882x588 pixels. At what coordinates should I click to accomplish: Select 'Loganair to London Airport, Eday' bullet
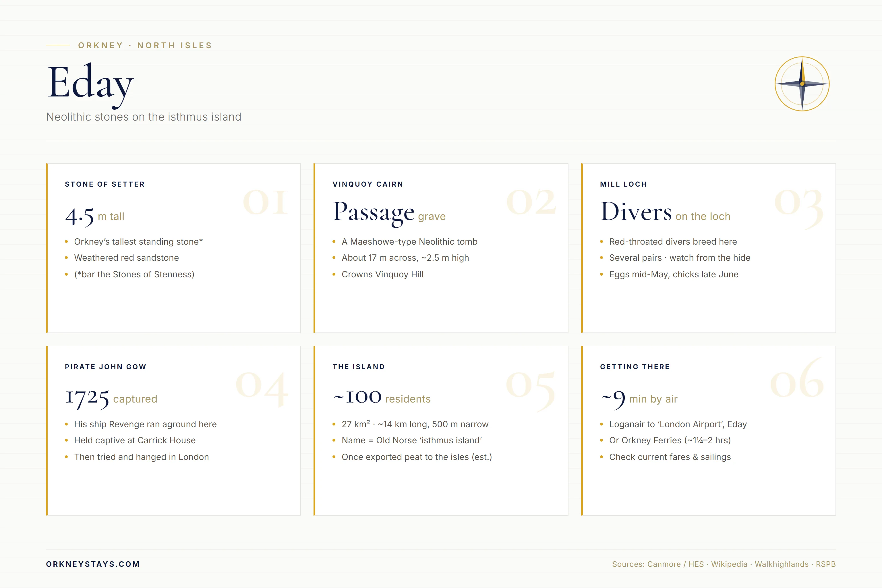pos(678,424)
